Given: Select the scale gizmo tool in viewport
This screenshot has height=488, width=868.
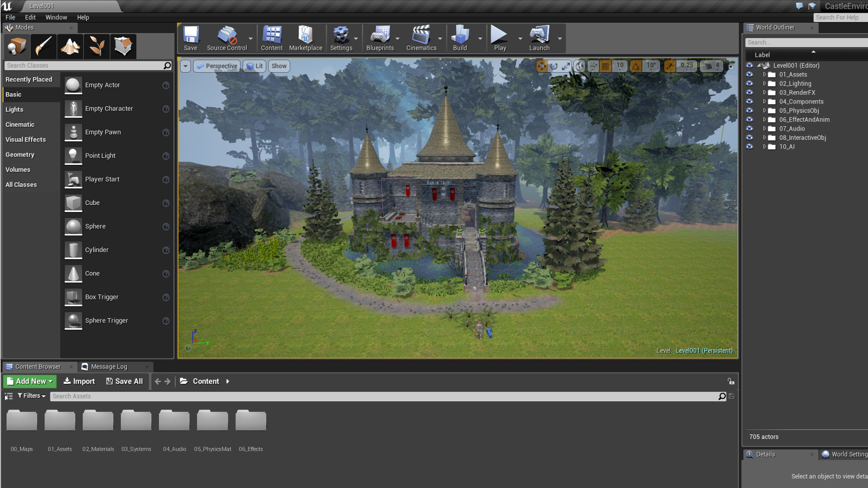Looking at the screenshot, I should (566, 66).
